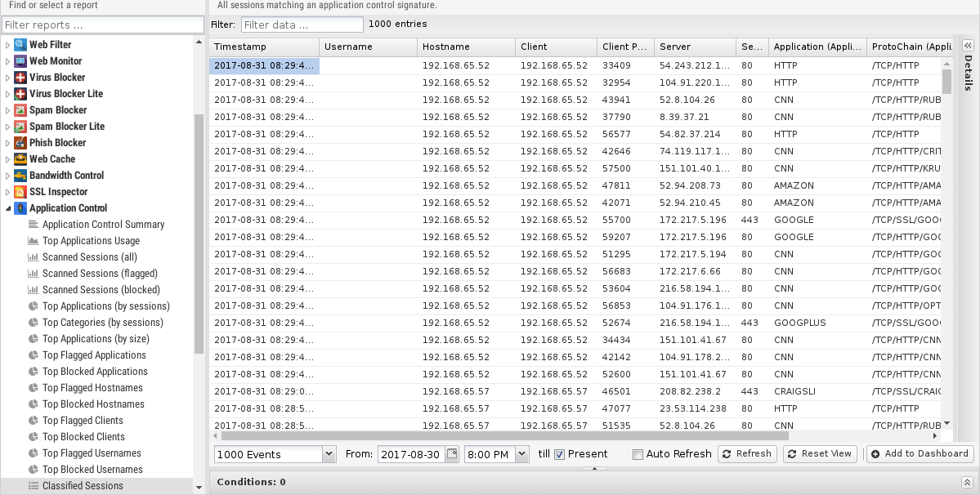980x495 pixels.
Task: Expand the Spam Blocker tree node
Action: pos(7,109)
